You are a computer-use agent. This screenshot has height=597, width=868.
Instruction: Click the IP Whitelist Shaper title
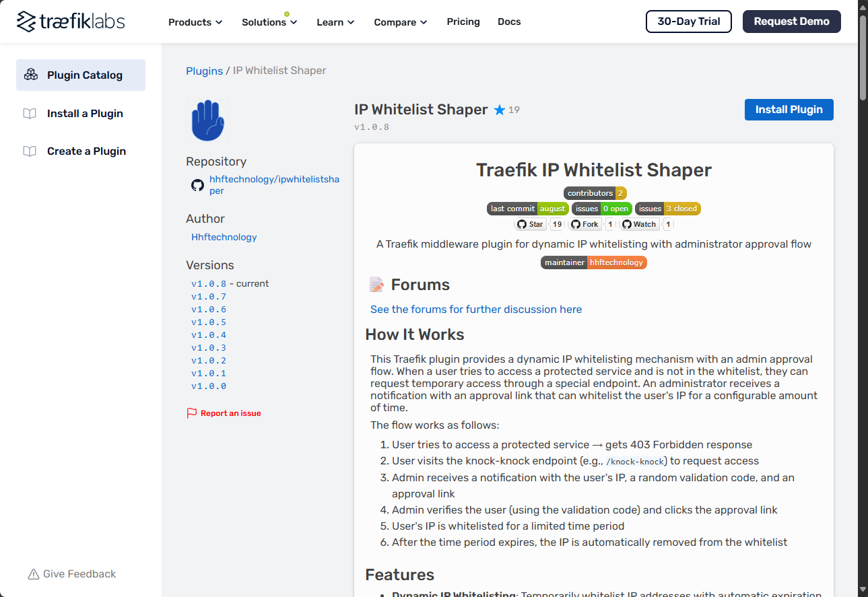pyautogui.click(x=421, y=110)
